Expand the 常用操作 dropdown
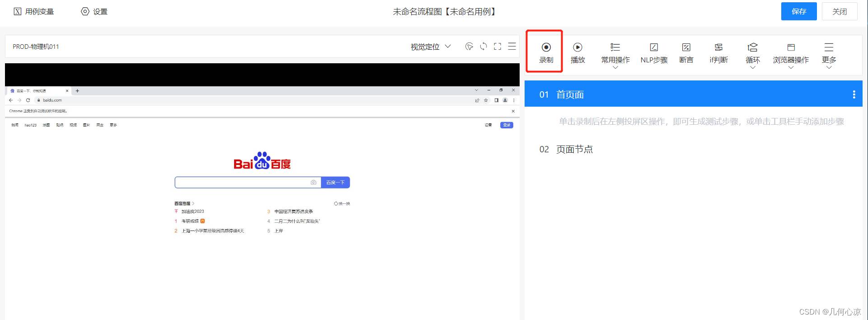The height and width of the screenshot is (320, 868). click(x=615, y=53)
